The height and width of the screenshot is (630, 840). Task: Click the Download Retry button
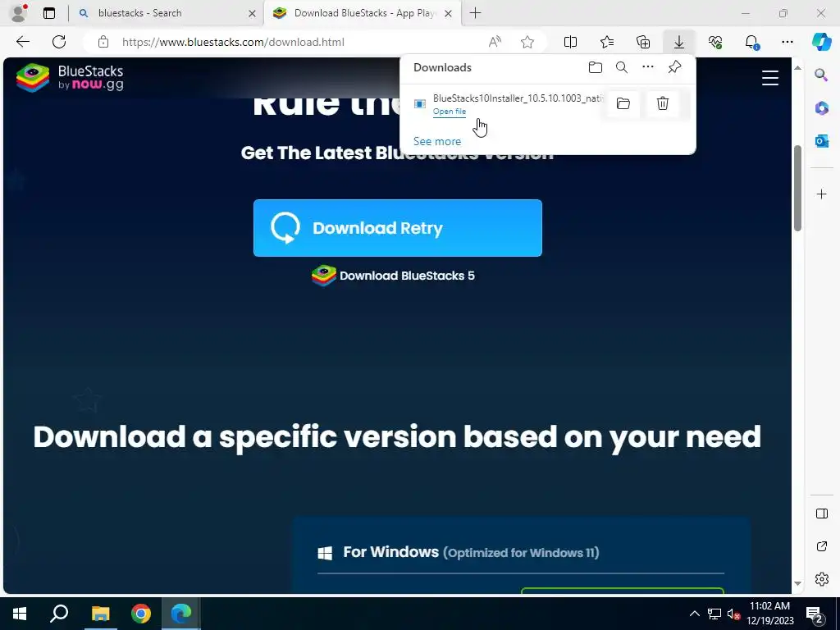click(x=398, y=228)
